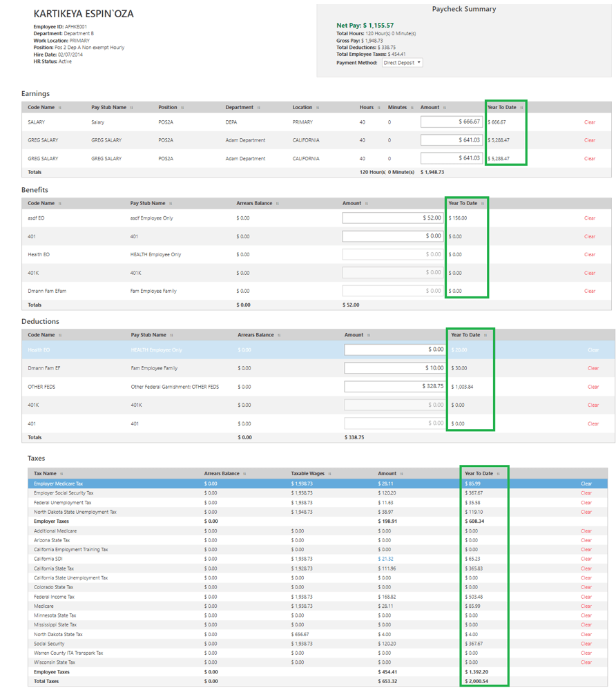Click the Dmann Fam EF deduction amount field
The width and height of the screenshot is (616, 690).
(x=395, y=368)
